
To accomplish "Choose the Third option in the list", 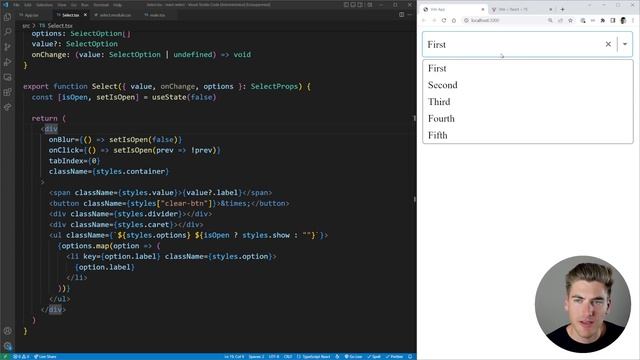I will point(528,102).
